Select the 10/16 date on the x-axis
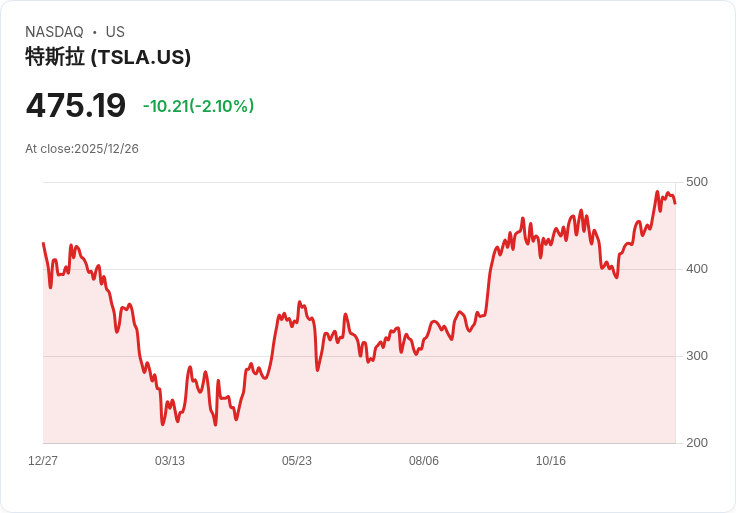 551,461
